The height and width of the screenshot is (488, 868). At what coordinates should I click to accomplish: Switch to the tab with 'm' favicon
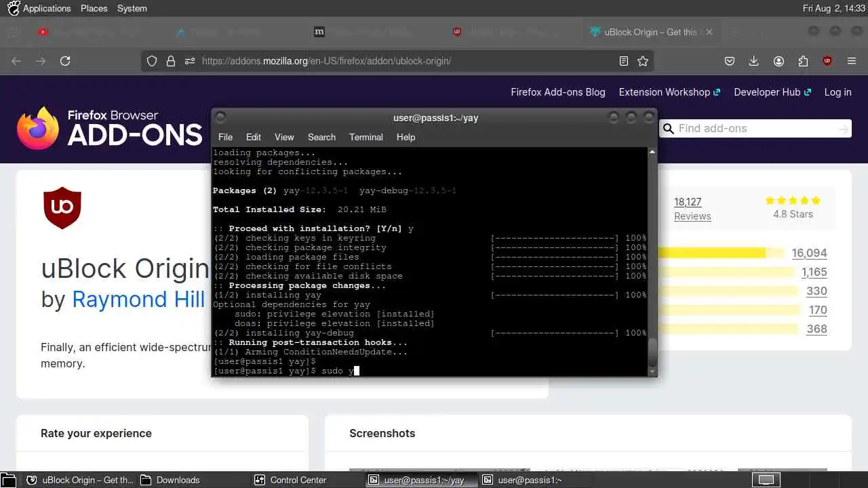(x=319, y=32)
